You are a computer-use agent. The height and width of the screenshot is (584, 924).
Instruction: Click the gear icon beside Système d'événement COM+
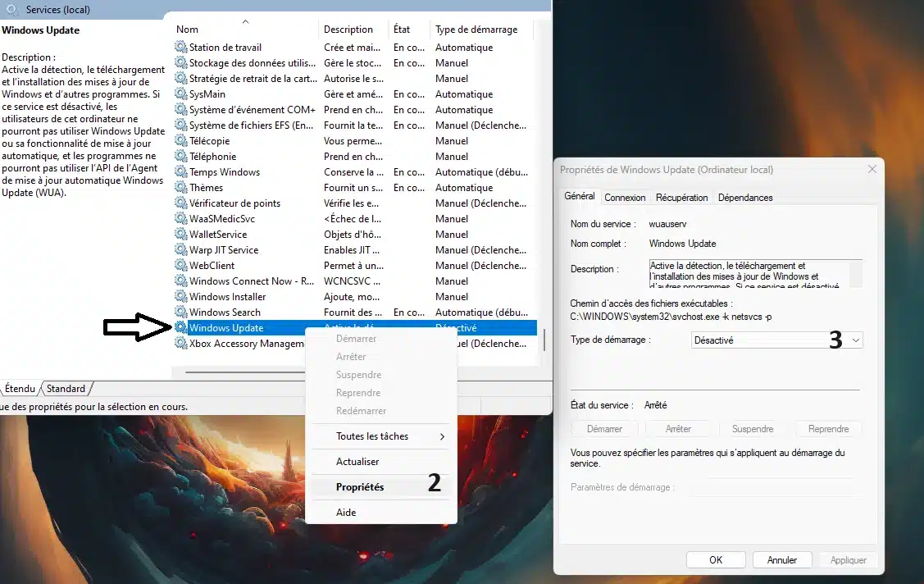(181, 109)
